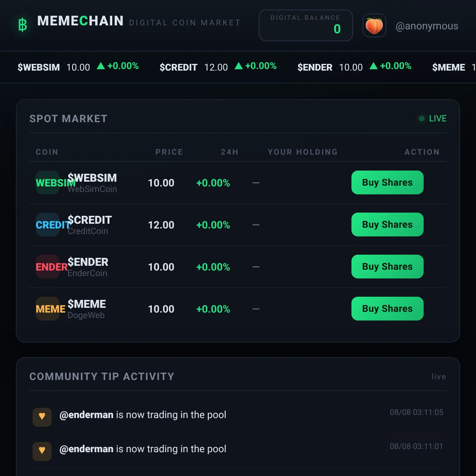Viewport: 476px width, 476px height.
Task: Click the Digital Balance box
Action: (x=305, y=25)
